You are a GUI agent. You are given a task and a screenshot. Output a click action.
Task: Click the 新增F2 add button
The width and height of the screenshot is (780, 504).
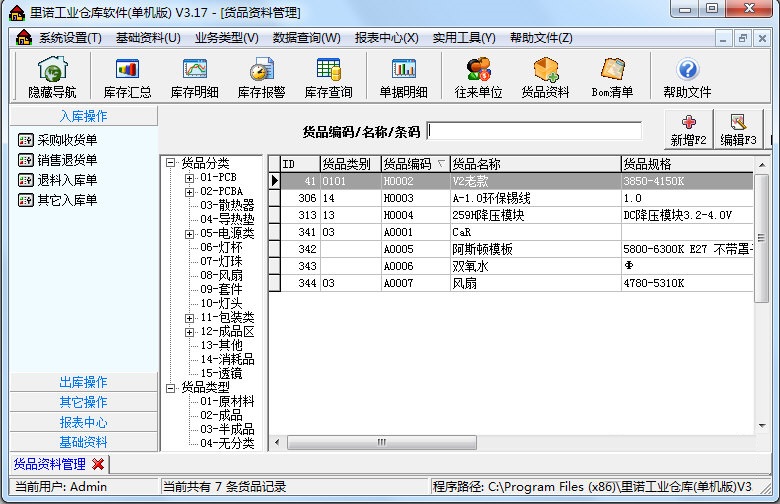(x=688, y=130)
